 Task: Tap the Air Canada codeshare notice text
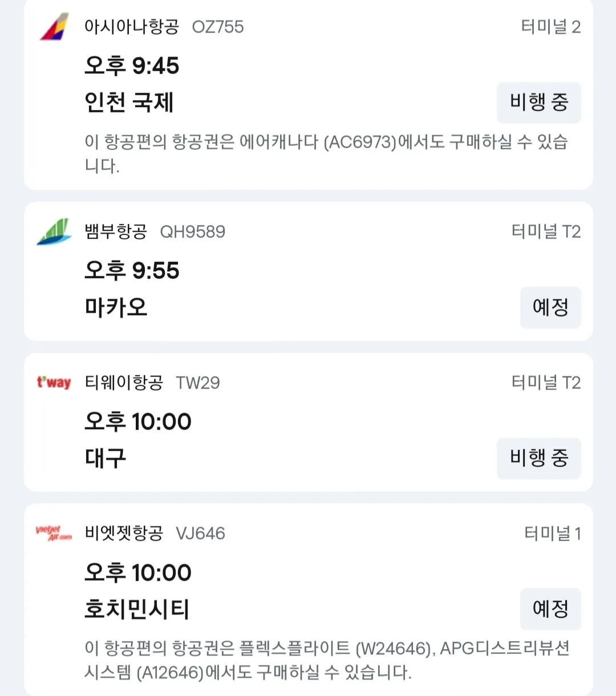[x=326, y=153]
